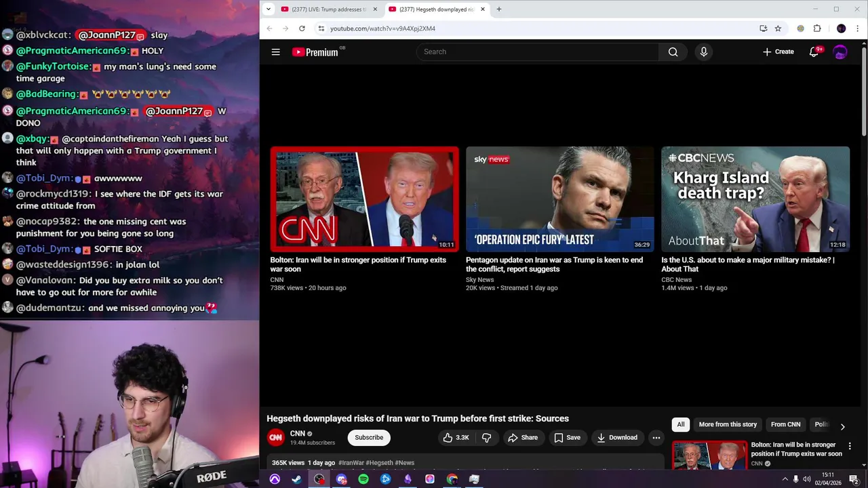Open the CNN channel avatar
The height and width of the screenshot is (488, 868).
click(x=275, y=438)
